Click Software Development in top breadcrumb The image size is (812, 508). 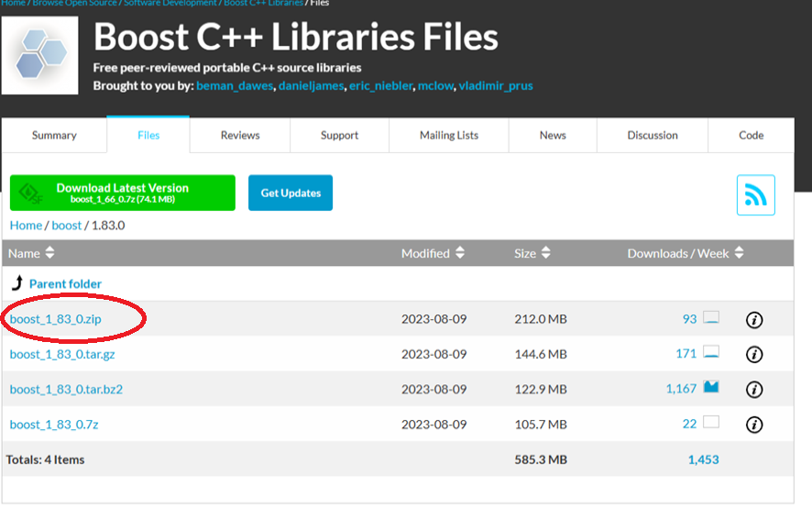point(170,3)
